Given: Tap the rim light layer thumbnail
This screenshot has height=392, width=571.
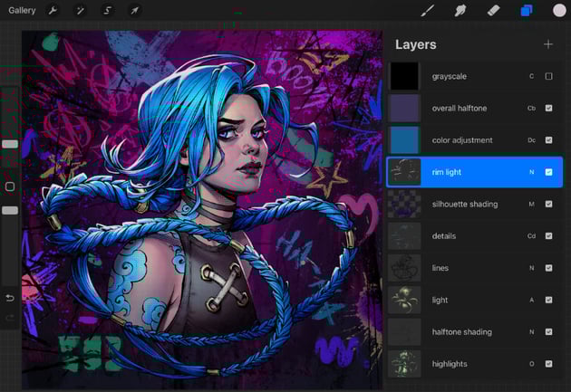Looking at the screenshot, I should coord(404,172).
